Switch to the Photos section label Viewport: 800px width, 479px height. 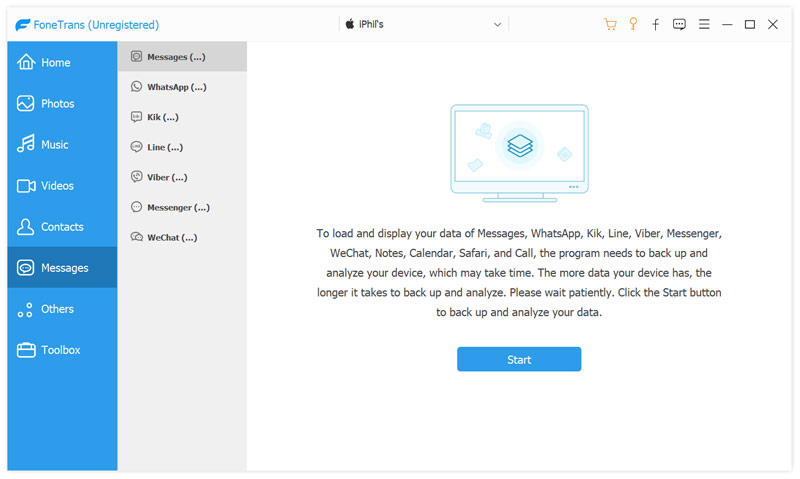point(58,104)
